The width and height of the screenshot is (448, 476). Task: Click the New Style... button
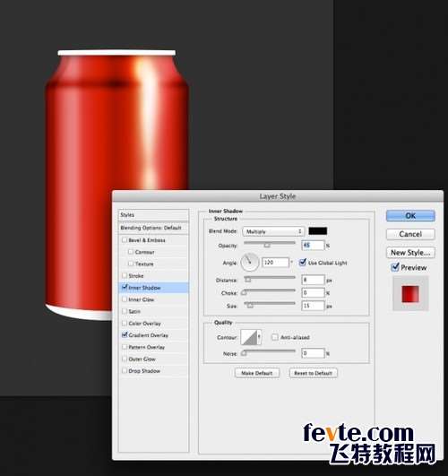(410, 253)
